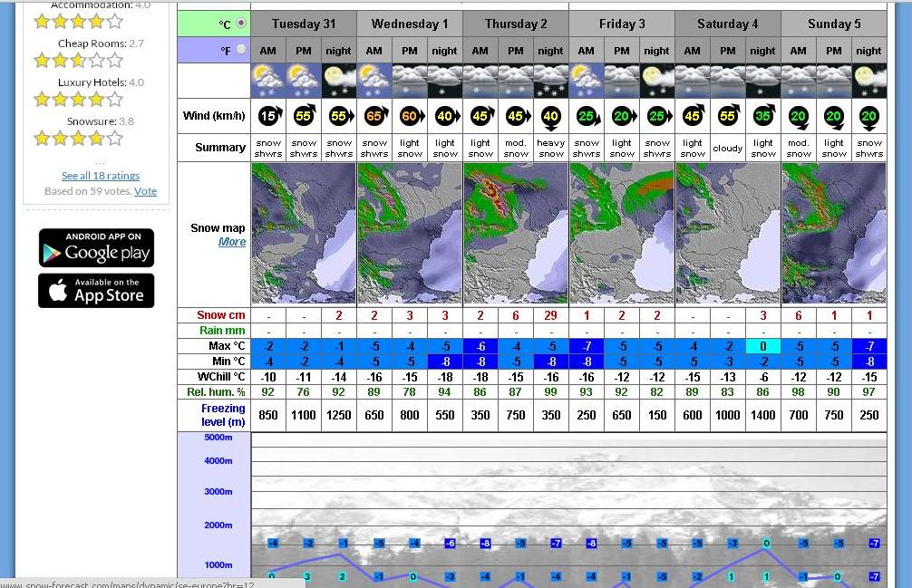Click the Wednesday night wind 40 icon
Screen dimensions: 912x588
446,116
